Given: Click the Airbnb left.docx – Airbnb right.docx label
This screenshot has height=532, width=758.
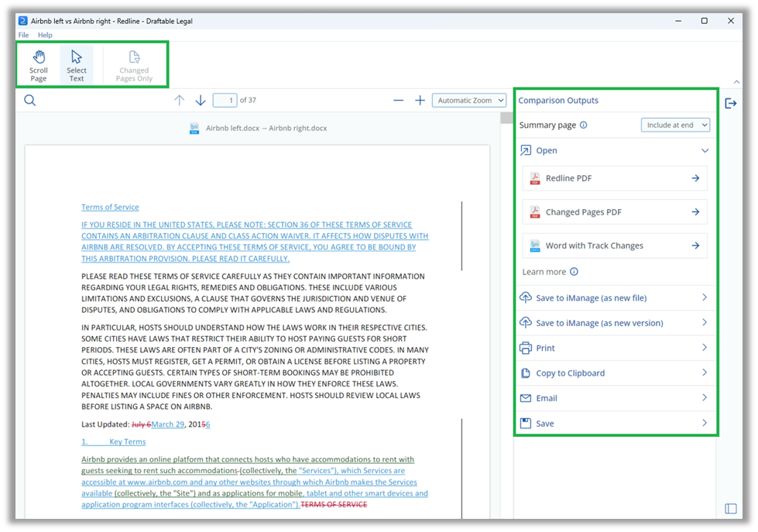Looking at the screenshot, I should click(266, 129).
